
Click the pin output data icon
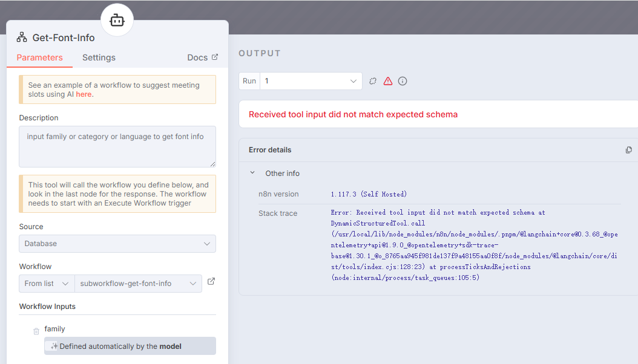tap(373, 81)
